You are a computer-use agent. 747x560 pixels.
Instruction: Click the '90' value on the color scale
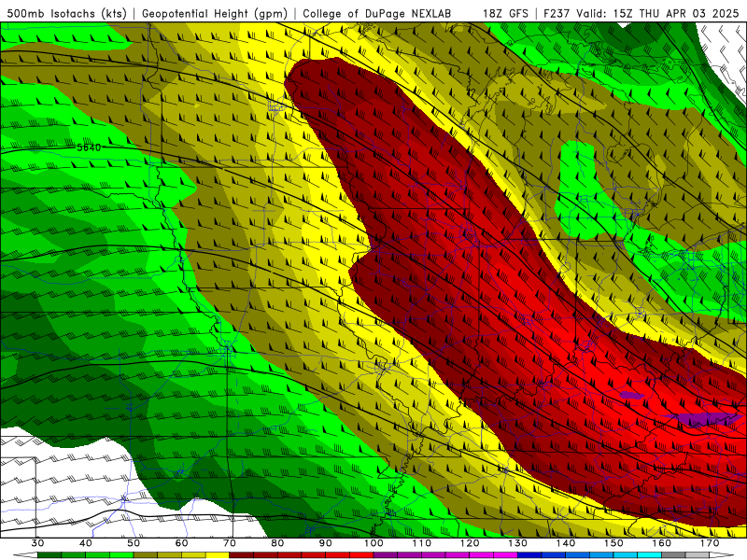[325, 543]
